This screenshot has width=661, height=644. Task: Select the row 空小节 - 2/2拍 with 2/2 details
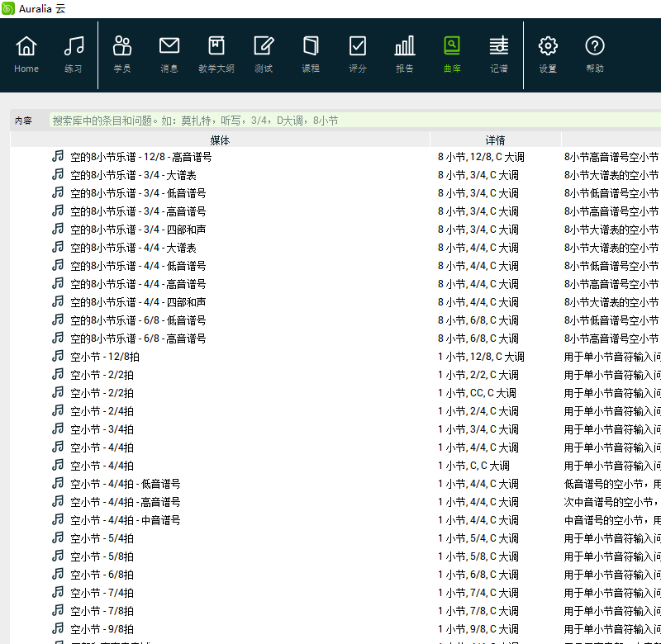coord(335,375)
